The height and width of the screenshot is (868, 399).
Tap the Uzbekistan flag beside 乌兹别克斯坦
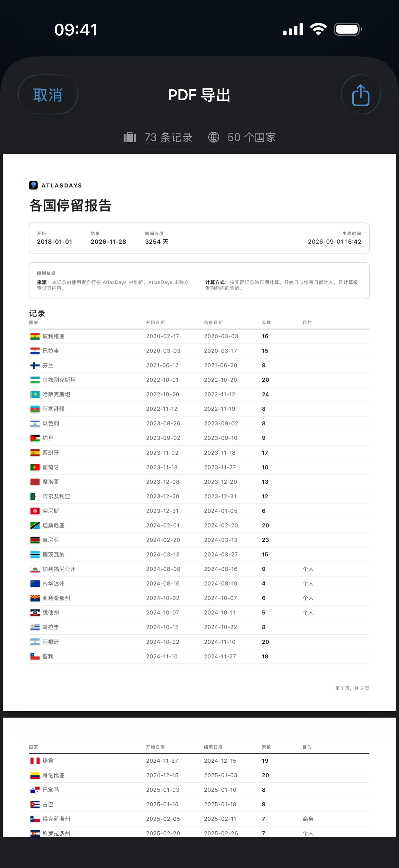point(35,380)
